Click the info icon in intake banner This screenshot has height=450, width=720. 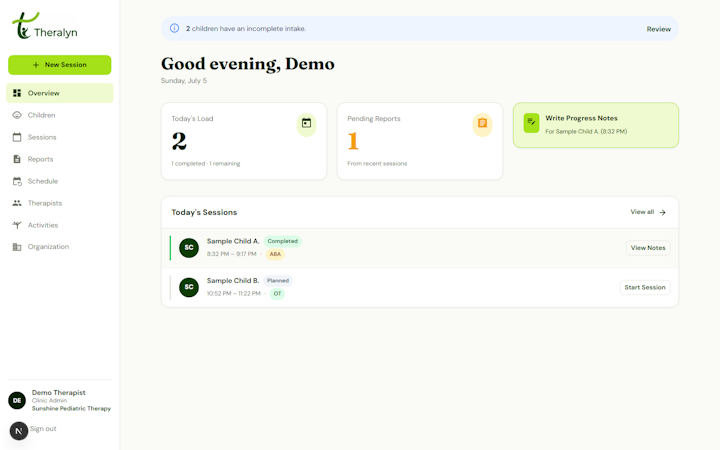click(174, 28)
